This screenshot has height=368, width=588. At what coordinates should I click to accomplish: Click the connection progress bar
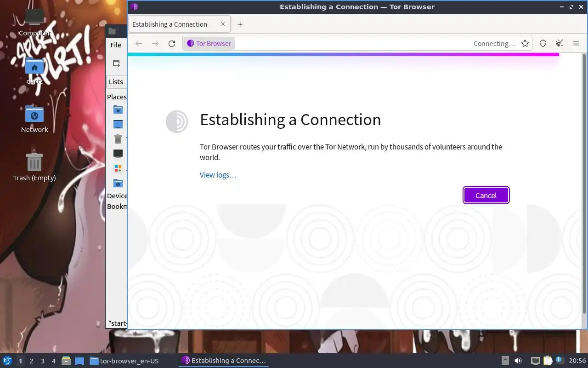343,54
